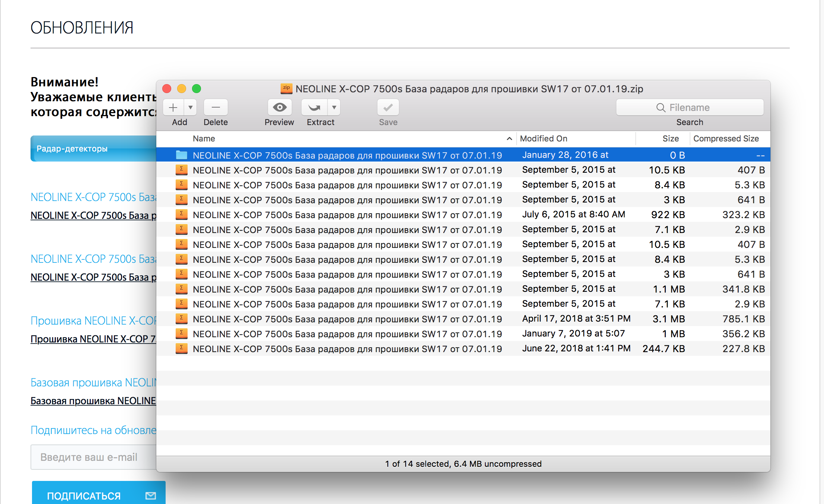Click the Preview eye icon
The height and width of the screenshot is (504, 824).
(x=280, y=108)
